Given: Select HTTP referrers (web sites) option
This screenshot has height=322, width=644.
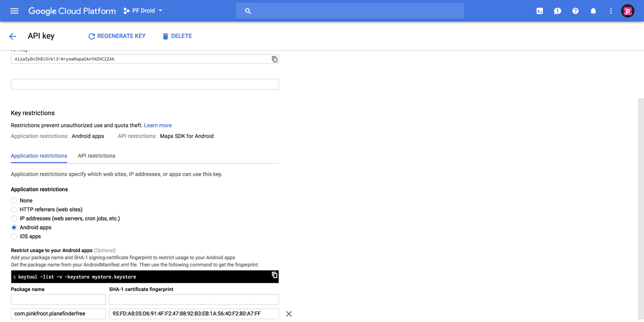Looking at the screenshot, I should click(x=14, y=210).
